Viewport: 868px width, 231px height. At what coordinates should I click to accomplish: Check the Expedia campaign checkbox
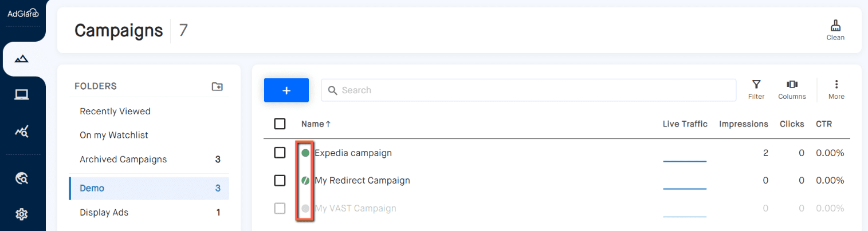tap(280, 153)
